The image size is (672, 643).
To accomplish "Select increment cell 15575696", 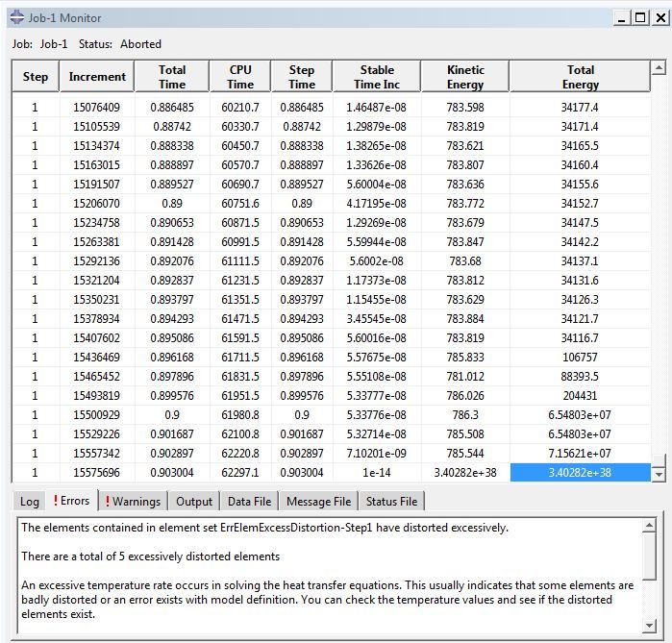I will tap(97, 473).
